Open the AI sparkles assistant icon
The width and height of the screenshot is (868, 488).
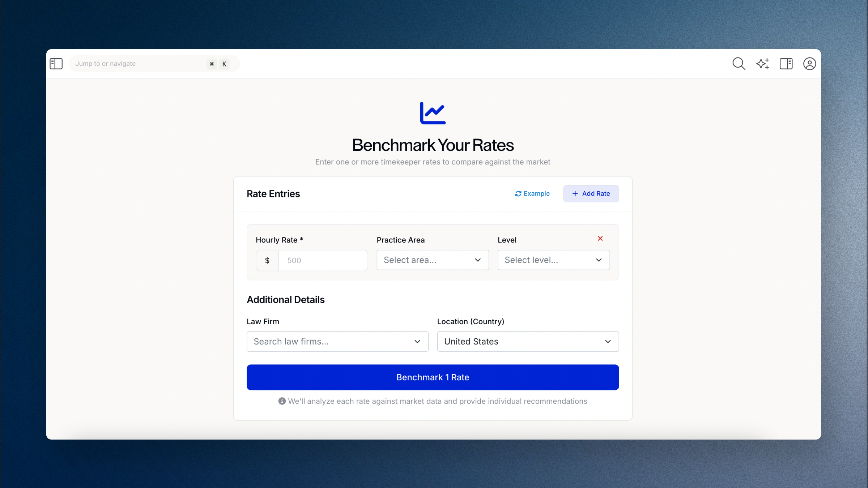click(762, 64)
